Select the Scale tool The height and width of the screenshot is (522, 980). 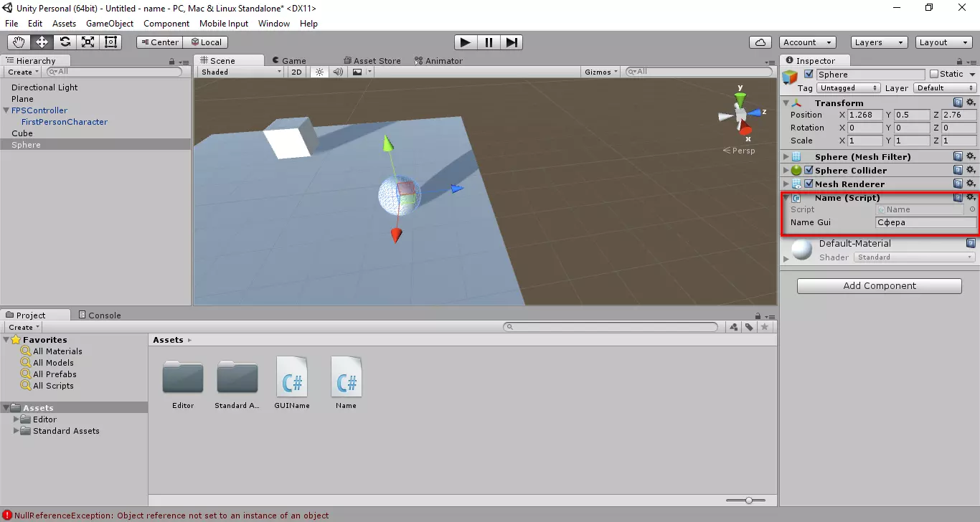[x=88, y=42]
